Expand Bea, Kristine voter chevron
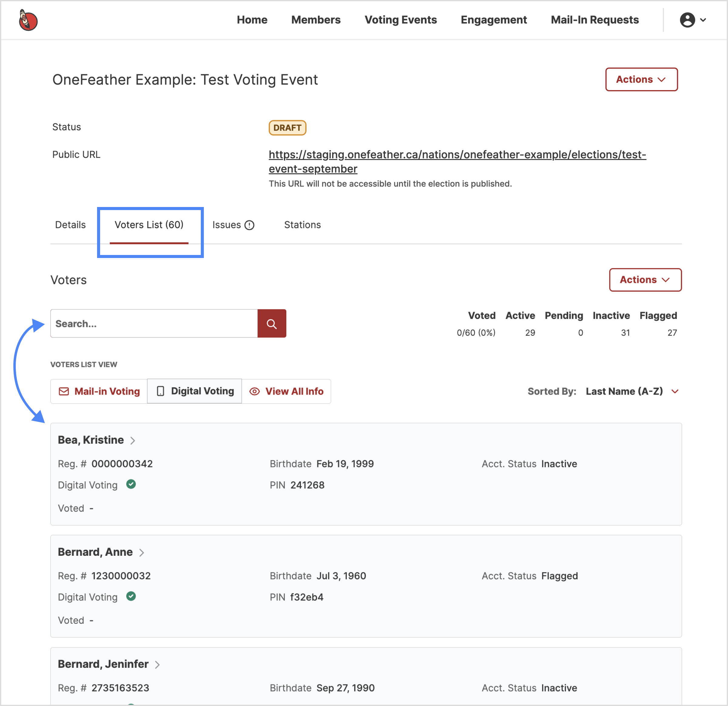This screenshot has width=728, height=706. coord(133,441)
